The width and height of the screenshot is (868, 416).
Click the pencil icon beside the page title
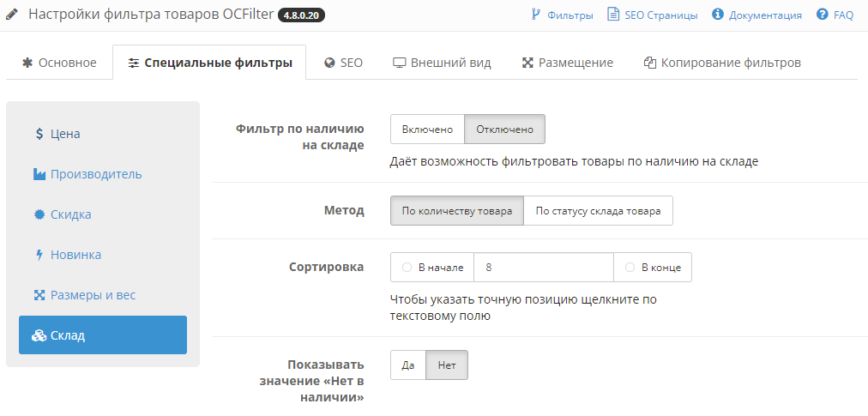pos(11,15)
